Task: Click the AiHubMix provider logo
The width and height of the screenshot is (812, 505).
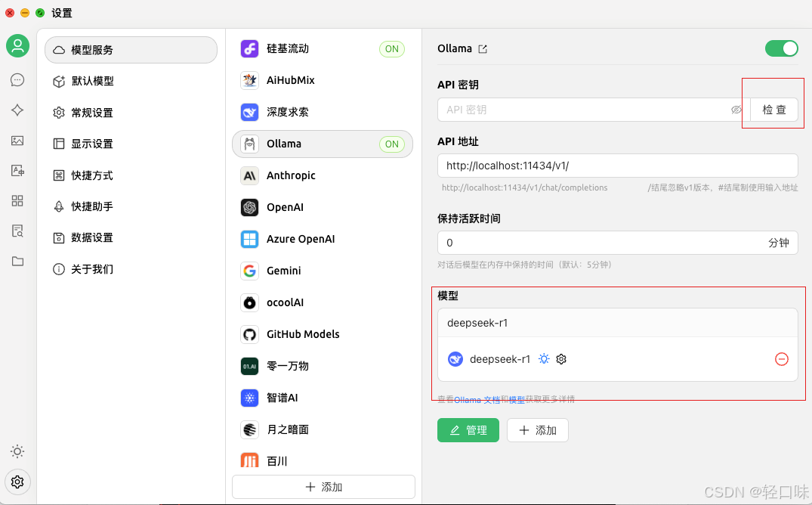Action: click(249, 80)
